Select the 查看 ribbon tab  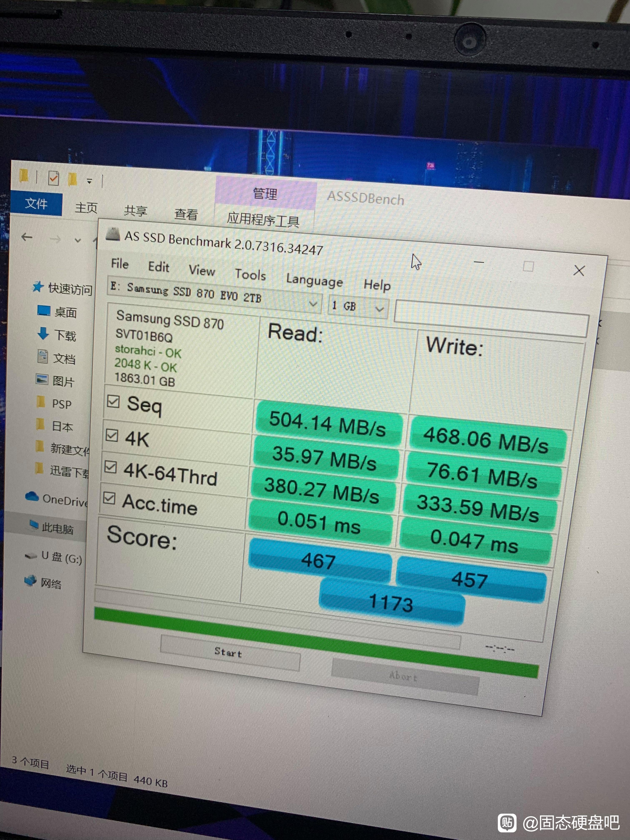(x=186, y=215)
